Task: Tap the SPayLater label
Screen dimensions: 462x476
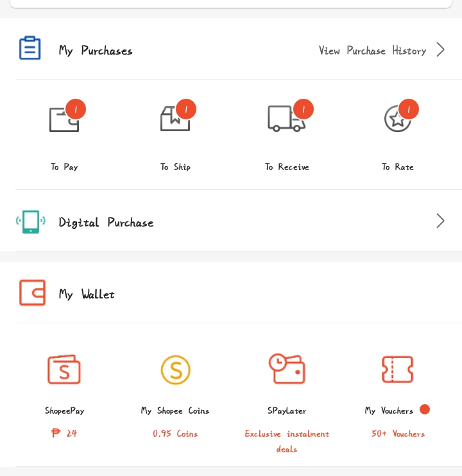Action: coord(287,411)
